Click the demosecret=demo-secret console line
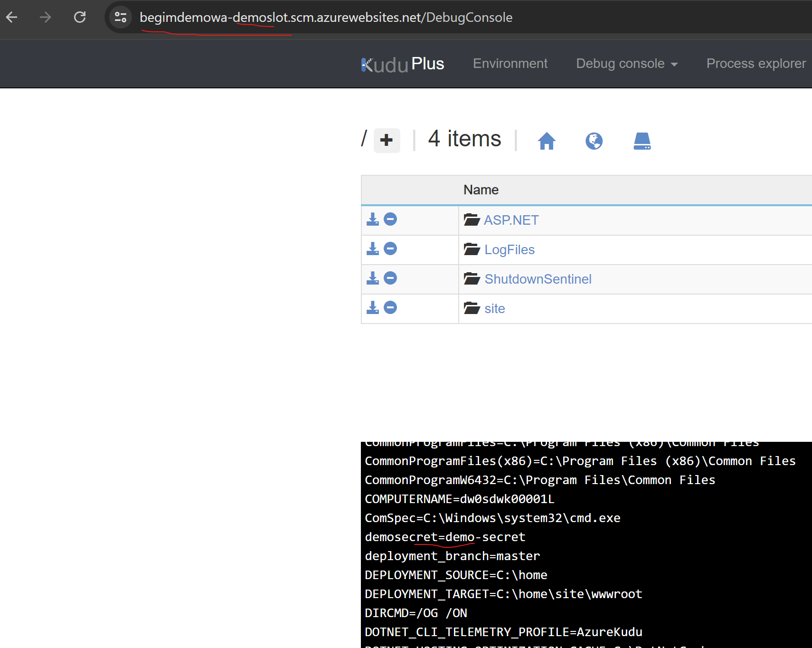Image resolution: width=812 pixels, height=648 pixels. (x=445, y=537)
